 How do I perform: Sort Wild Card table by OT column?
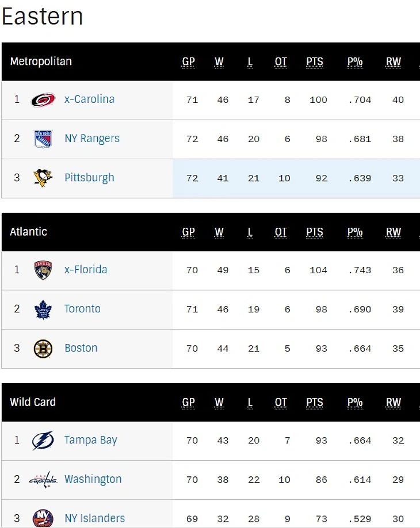click(281, 402)
